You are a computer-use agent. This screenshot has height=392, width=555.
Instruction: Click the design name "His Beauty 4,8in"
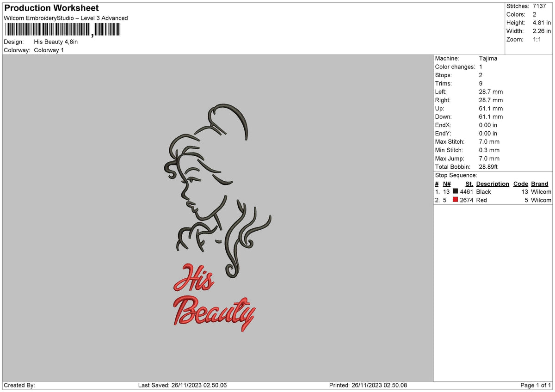tap(56, 42)
